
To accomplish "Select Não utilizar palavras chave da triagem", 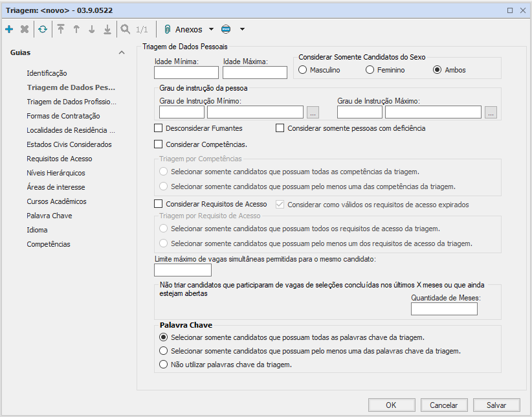I will pyautogui.click(x=164, y=365).
